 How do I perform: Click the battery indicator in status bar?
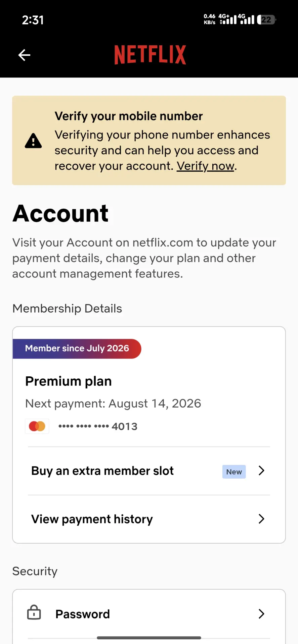click(266, 20)
